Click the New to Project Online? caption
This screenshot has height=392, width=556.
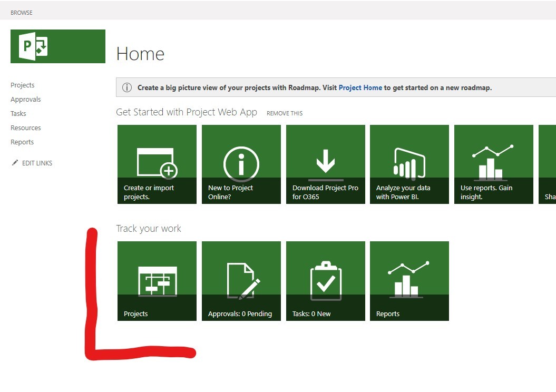click(230, 192)
